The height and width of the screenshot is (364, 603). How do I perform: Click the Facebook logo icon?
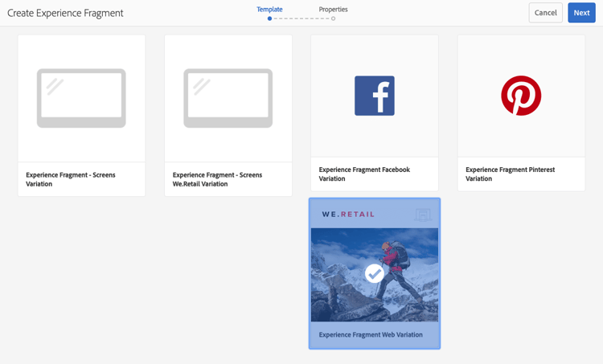374,96
